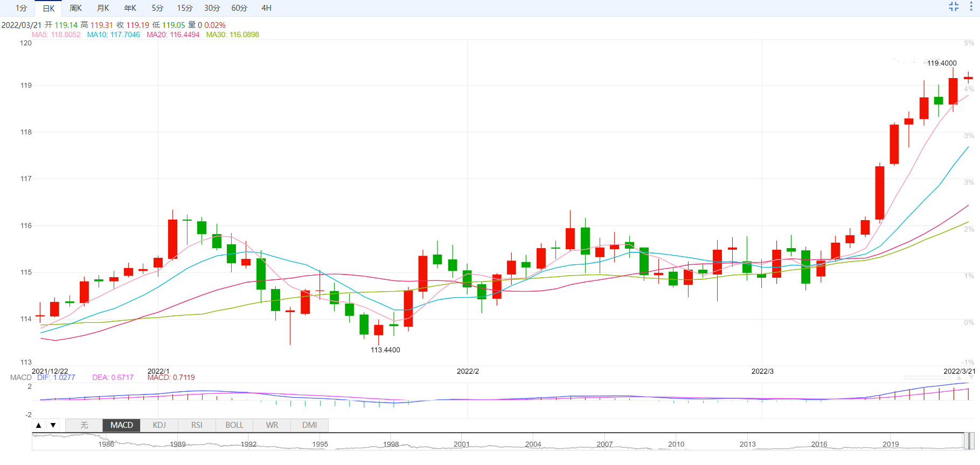Select the 4H timeframe tab
980x465 pixels.
tap(266, 8)
